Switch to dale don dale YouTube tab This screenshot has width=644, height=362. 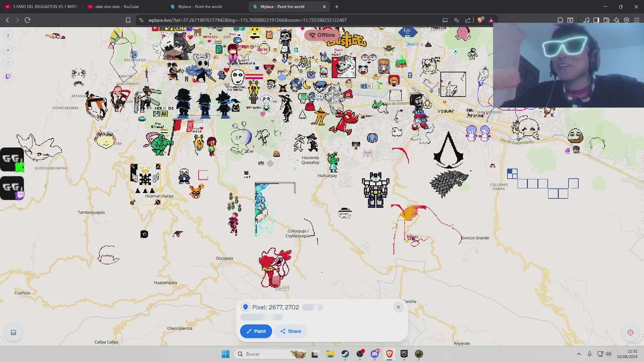(x=123, y=7)
